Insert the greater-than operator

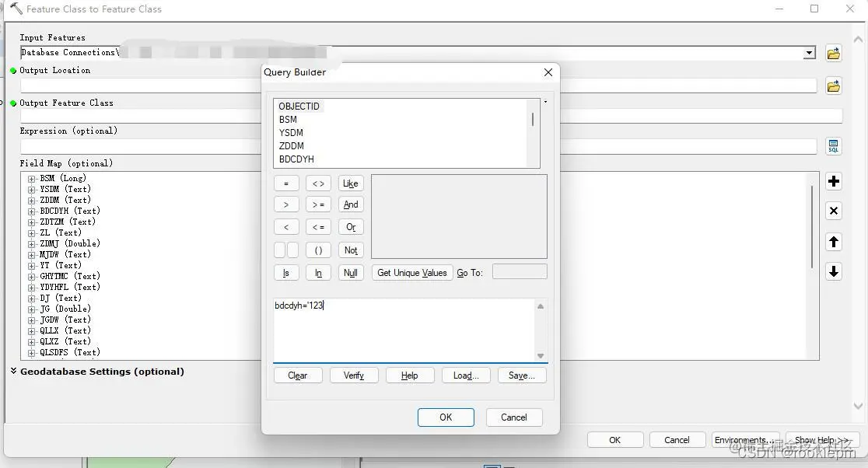pos(286,204)
